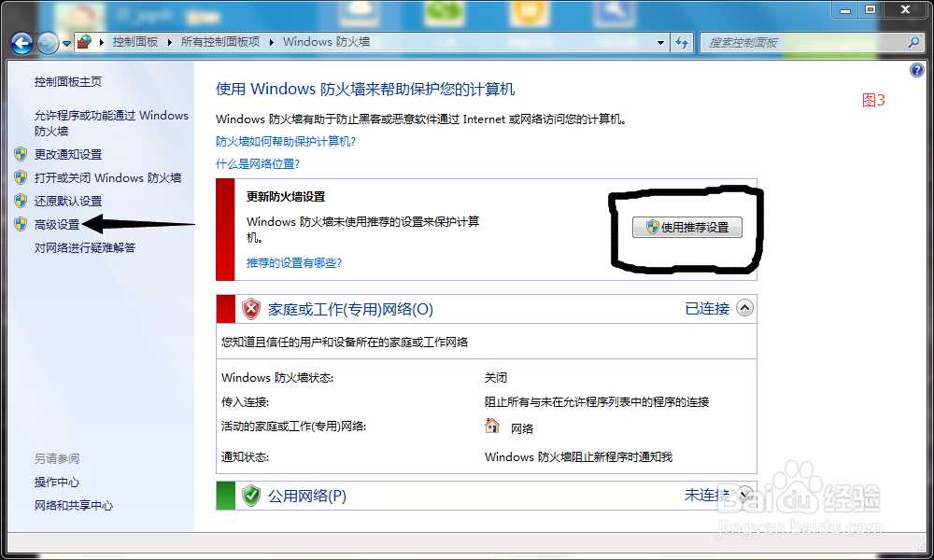Viewport: 934px width, 560px height.
Task: Expand arrow after 所有控制面板项 breadcrumb
Action: click(x=272, y=42)
